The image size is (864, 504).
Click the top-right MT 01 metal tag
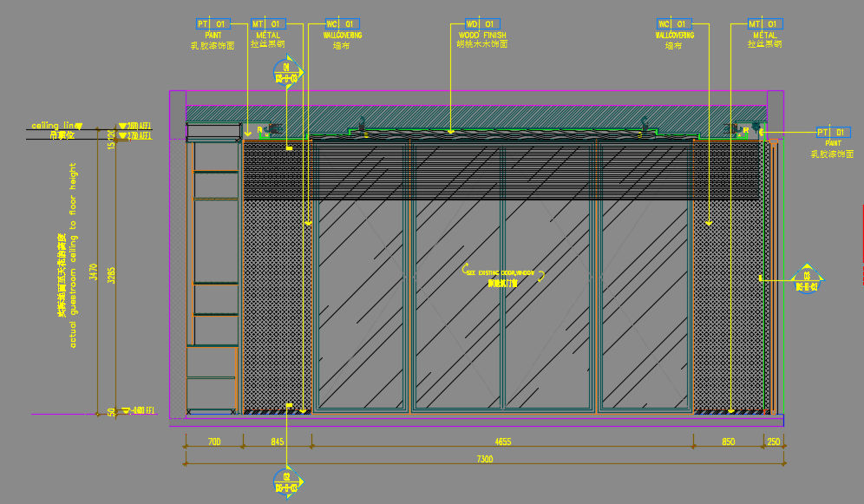[765, 23]
